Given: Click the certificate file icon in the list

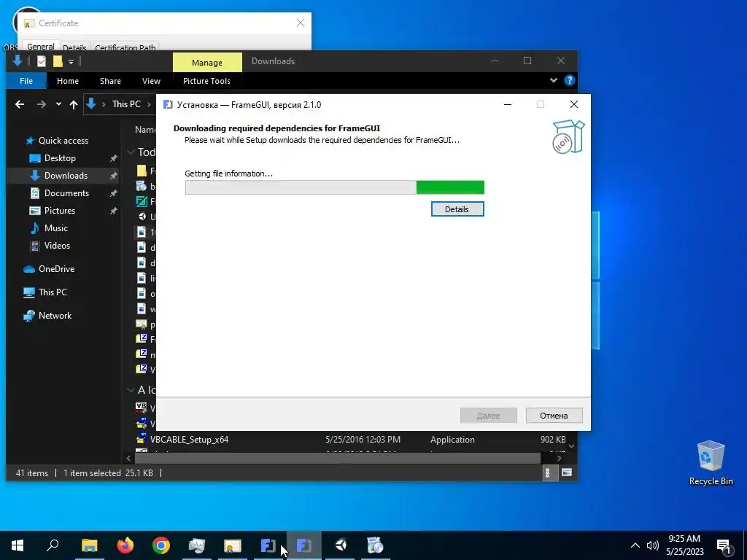Looking at the screenshot, I should pyautogui.click(x=141, y=324).
